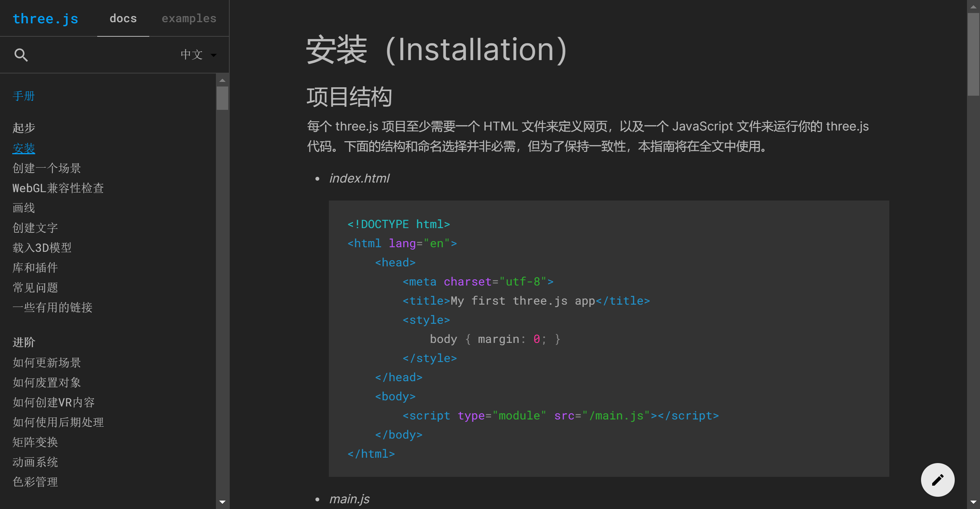Click the 手册 section heading
Image resolution: width=980 pixels, height=509 pixels.
[x=24, y=96]
